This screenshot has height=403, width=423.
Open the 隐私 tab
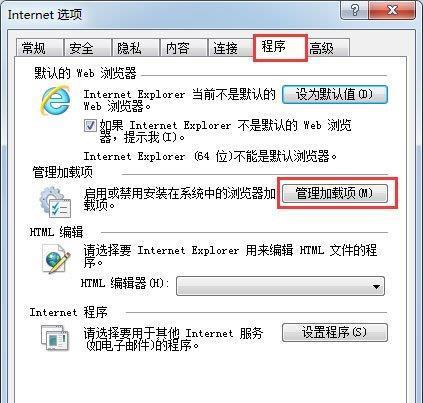135,48
